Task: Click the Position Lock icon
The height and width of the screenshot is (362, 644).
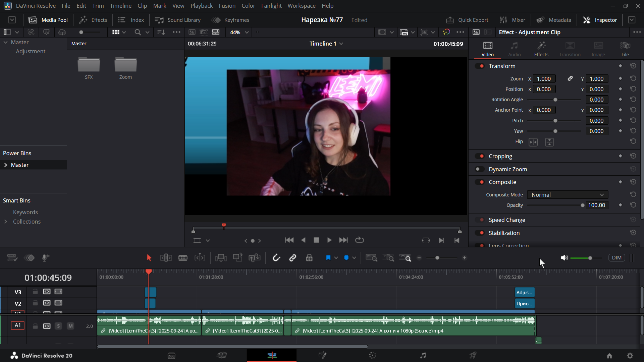Action: click(309, 258)
